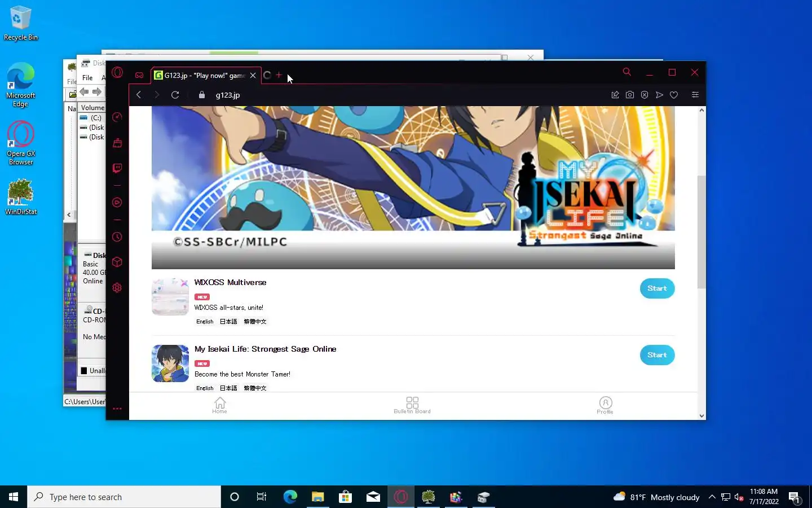
Task: Open Microsoft Store from taskbar
Action: point(345,497)
